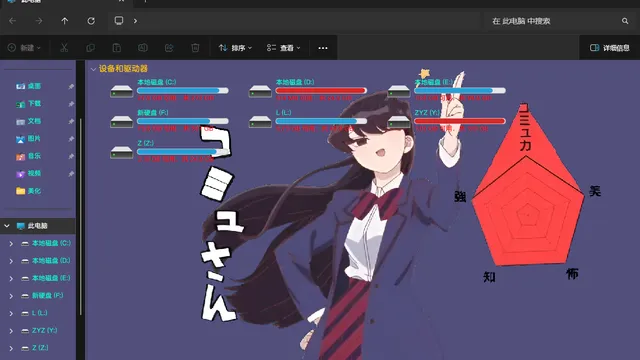Expand 本地磁盘 (D:) in the tree
The height and width of the screenshot is (360, 640).
11,261
